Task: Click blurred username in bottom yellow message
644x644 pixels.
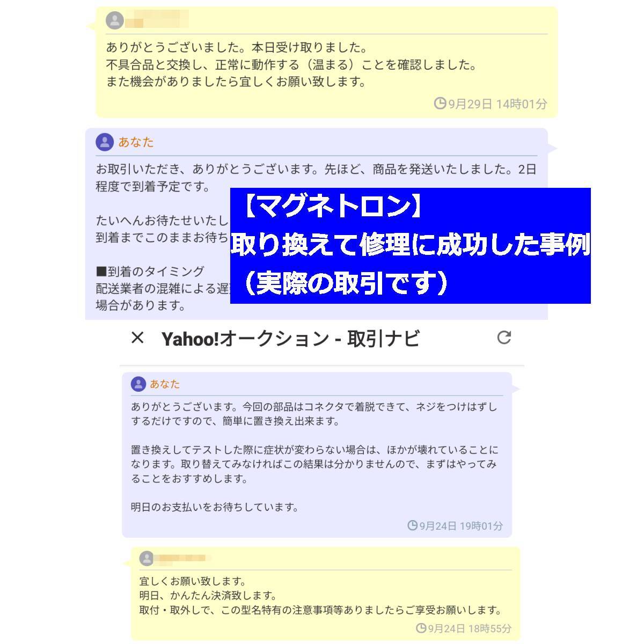Action: click(182, 559)
